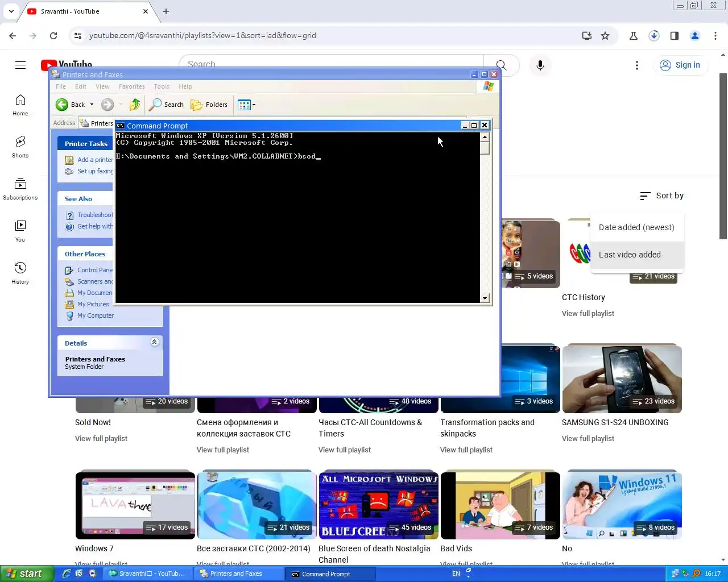Open the Chrome Labs flask icon
Image resolution: width=728 pixels, height=582 pixels.
click(x=634, y=36)
